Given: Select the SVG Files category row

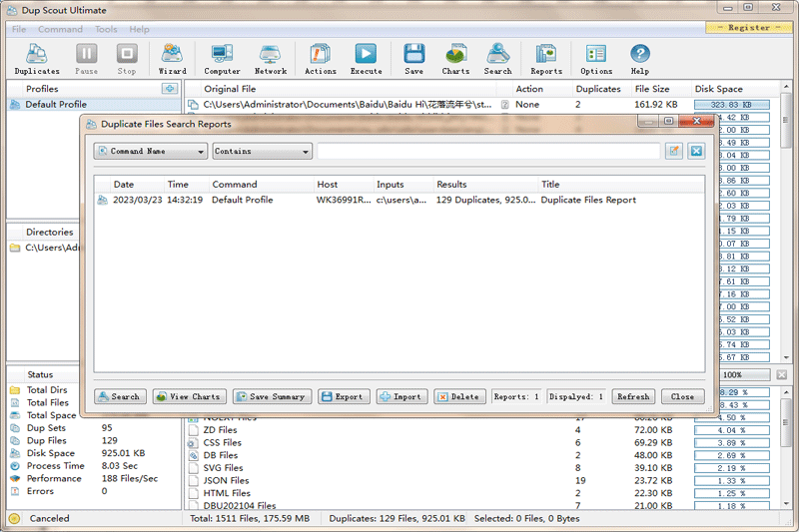Looking at the screenshot, I should [481, 468].
